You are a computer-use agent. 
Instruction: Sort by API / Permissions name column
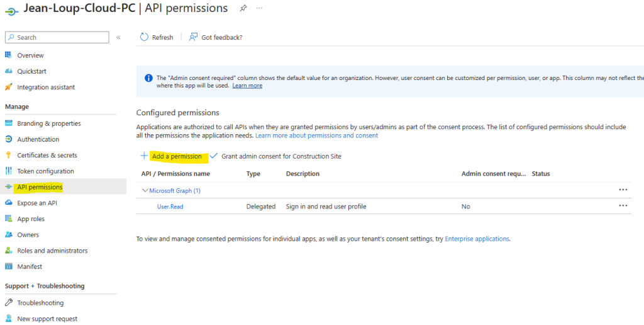coord(175,174)
